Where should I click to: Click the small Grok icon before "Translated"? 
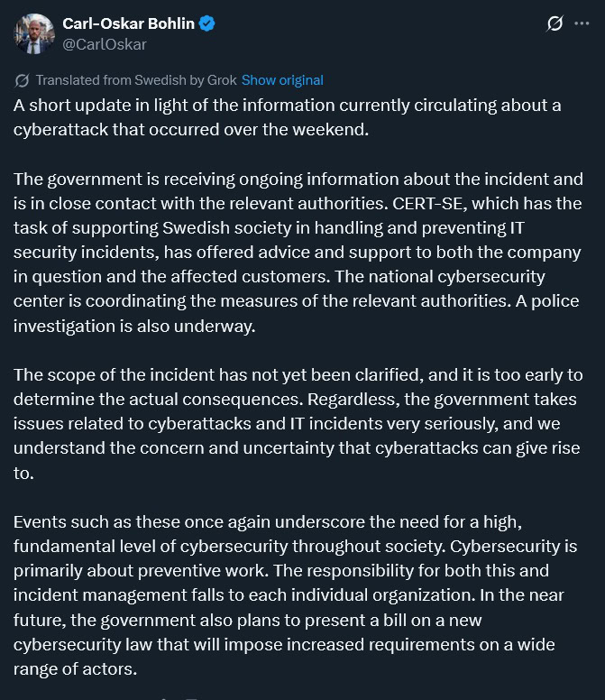click(x=22, y=80)
